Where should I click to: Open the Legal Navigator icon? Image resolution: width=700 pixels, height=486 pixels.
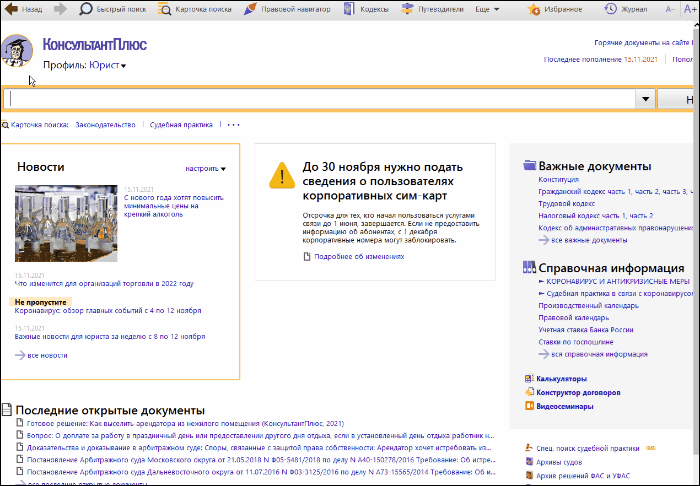250,9
